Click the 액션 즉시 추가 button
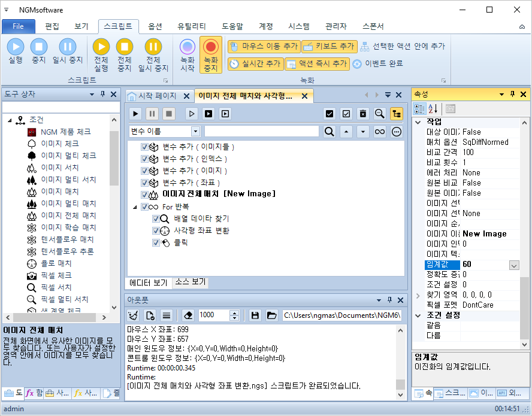This screenshot has height=416, width=532. tap(318, 63)
